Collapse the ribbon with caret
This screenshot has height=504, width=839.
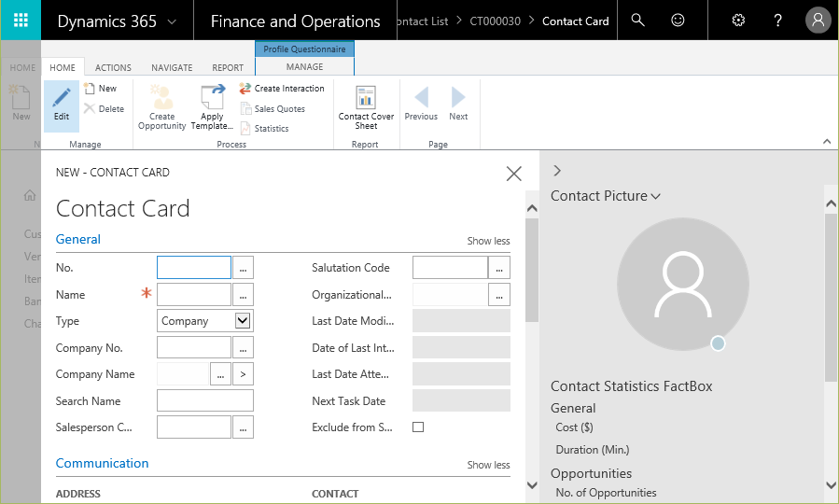click(827, 141)
